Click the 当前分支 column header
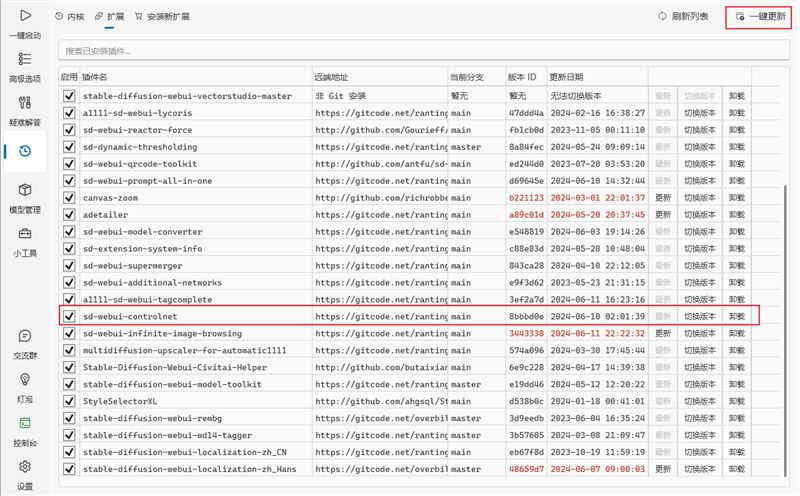The height and width of the screenshot is (496, 800). (x=466, y=77)
